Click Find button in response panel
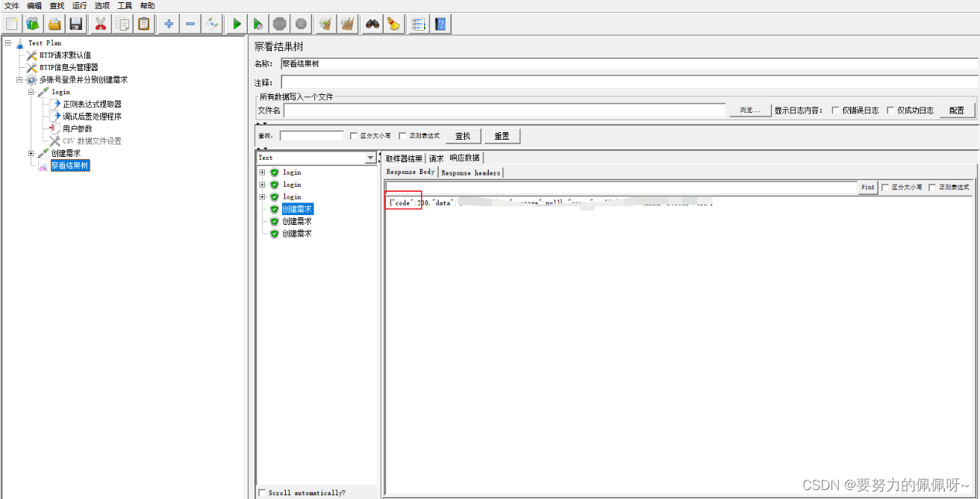 click(867, 187)
